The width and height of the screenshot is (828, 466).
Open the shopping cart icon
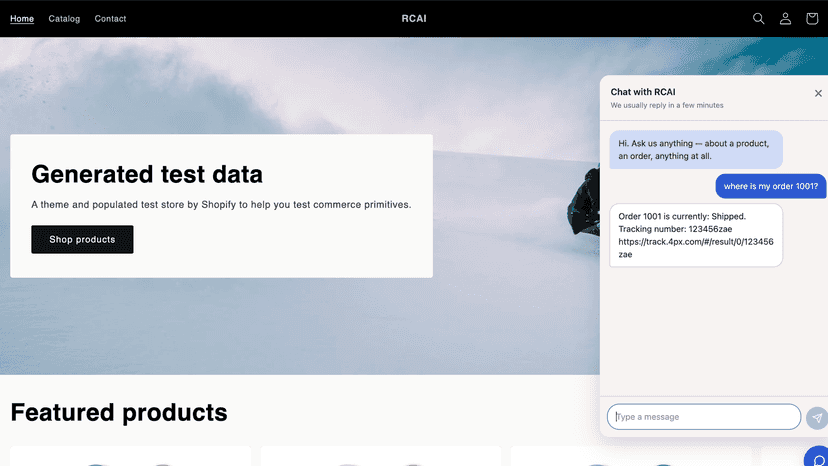[x=812, y=18]
